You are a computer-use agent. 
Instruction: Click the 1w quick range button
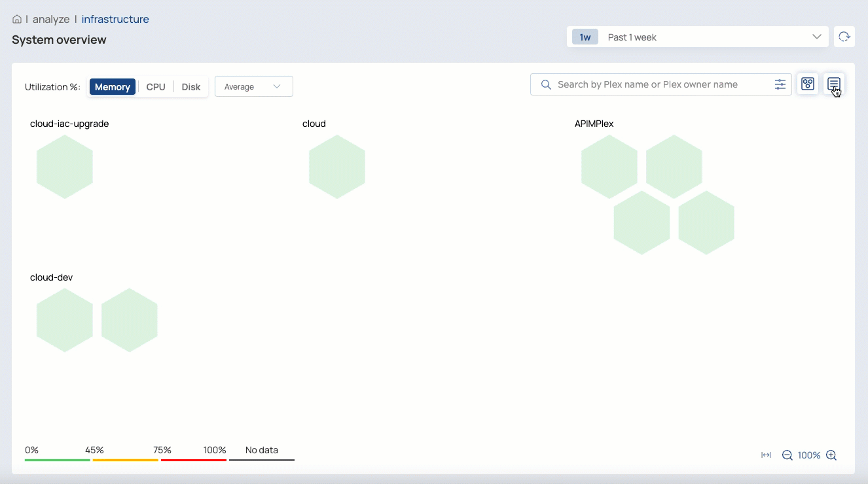[x=585, y=37]
